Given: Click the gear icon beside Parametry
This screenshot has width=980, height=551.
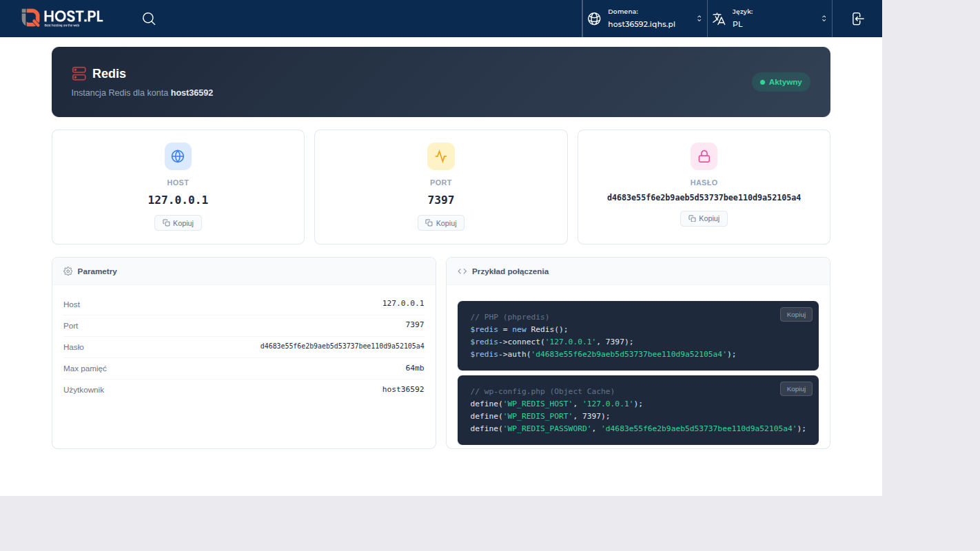Looking at the screenshot, I should pyautogui.click(x=68, y=271).
